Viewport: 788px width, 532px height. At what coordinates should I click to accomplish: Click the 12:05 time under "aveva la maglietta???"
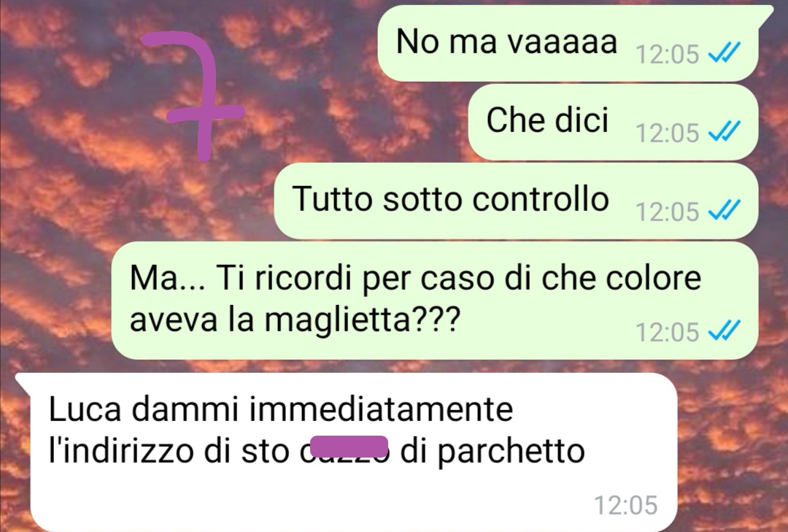668,332
